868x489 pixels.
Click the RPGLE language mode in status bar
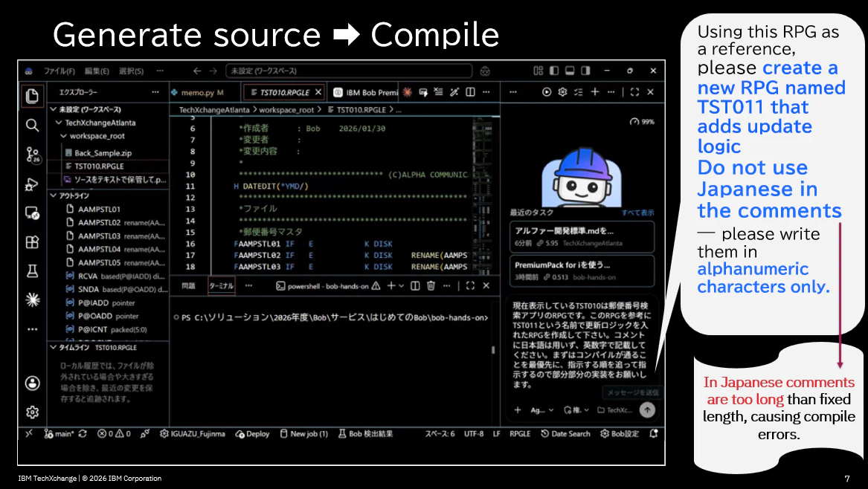[520, 434]
